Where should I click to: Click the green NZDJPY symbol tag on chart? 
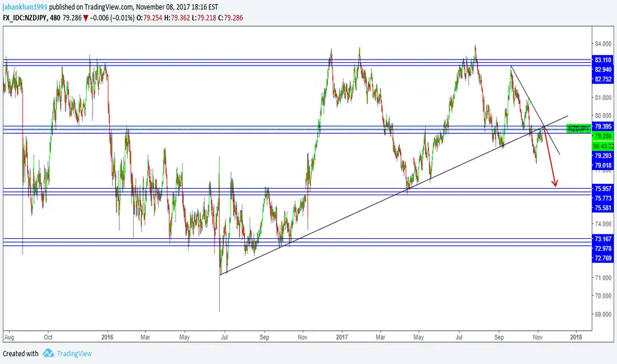pyautogui.click(x=579, y=128)
